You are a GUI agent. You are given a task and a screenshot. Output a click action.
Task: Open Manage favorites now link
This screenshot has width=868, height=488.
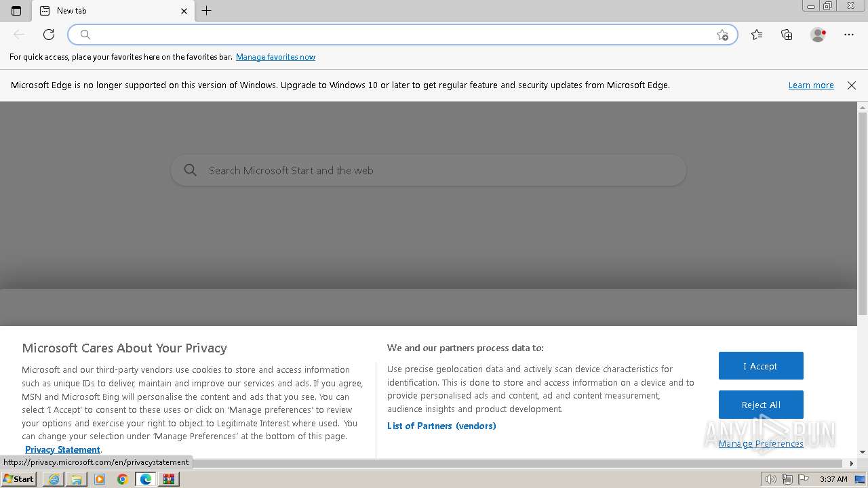tap(275, 57)
